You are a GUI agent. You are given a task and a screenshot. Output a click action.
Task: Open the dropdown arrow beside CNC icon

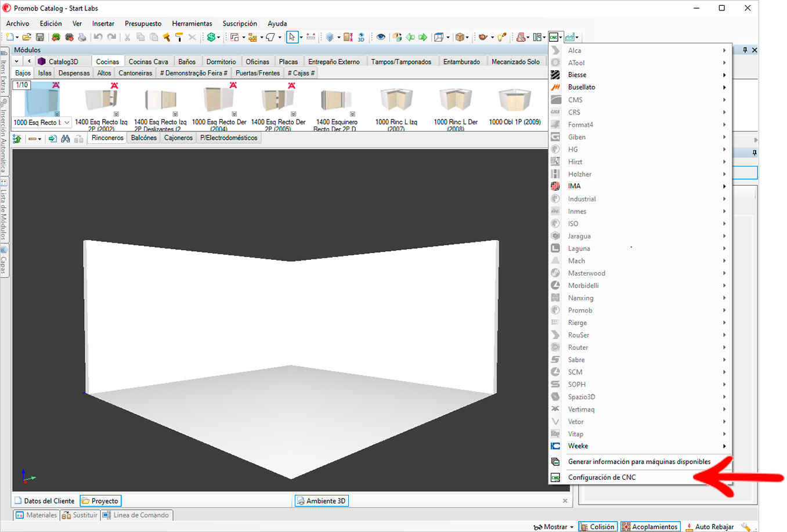pos(561,37)
